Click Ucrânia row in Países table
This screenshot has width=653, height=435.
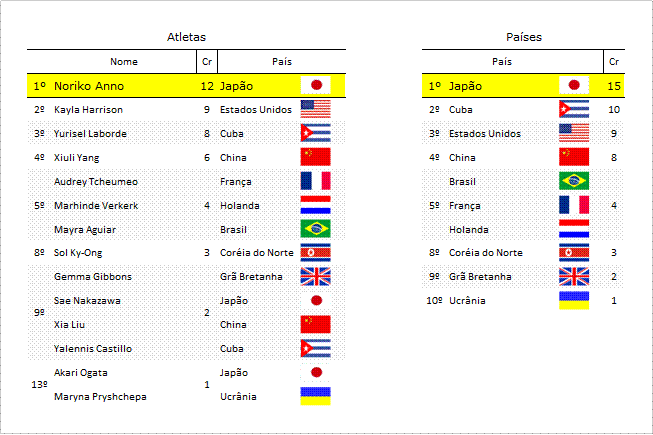click(x=523, y=301)
